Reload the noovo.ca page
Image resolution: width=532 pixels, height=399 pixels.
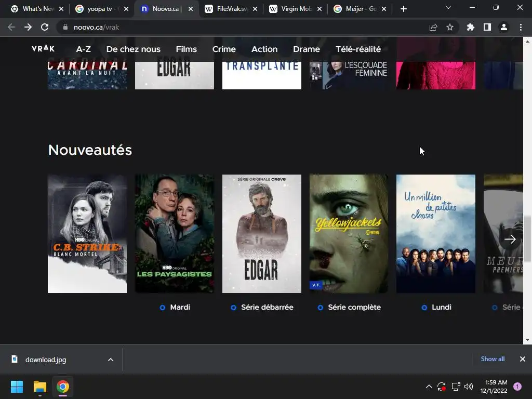click(45, 27)
